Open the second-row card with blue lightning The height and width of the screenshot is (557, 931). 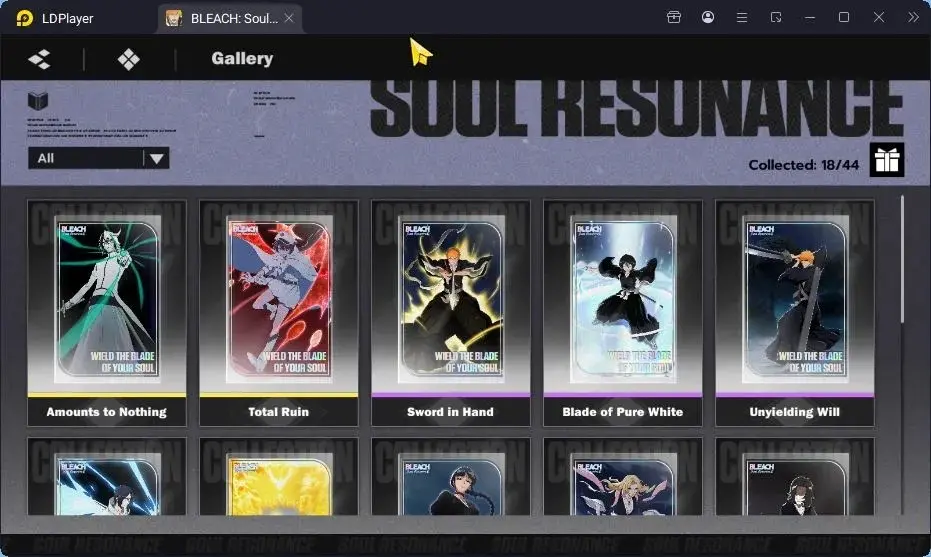[x=107, y=477]
